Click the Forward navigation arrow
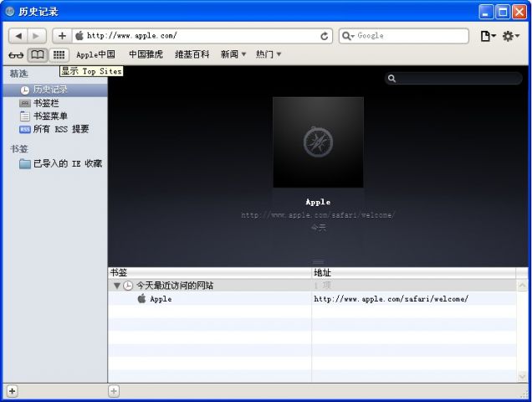The image size is (532, 402). (x=37, y=36)
